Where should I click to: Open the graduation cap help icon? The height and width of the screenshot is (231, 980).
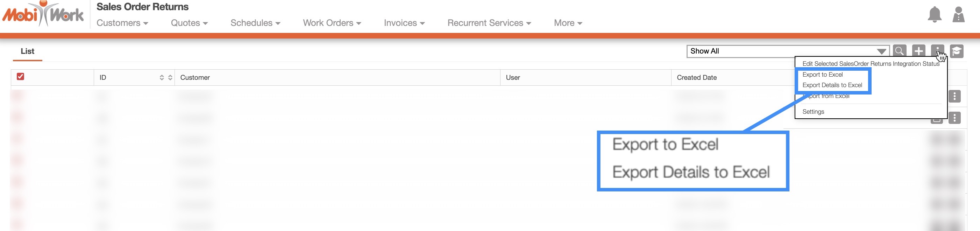point(957,51)
